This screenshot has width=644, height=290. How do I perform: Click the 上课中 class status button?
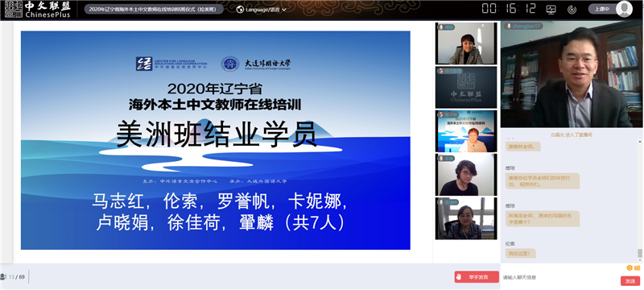pyautogui.click(x=602, y=9)
